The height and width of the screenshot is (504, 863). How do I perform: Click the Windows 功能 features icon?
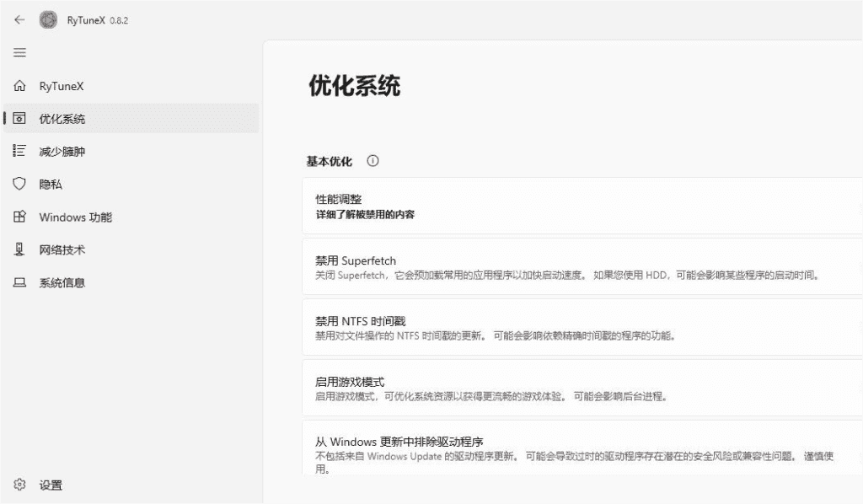pos(19,217)
